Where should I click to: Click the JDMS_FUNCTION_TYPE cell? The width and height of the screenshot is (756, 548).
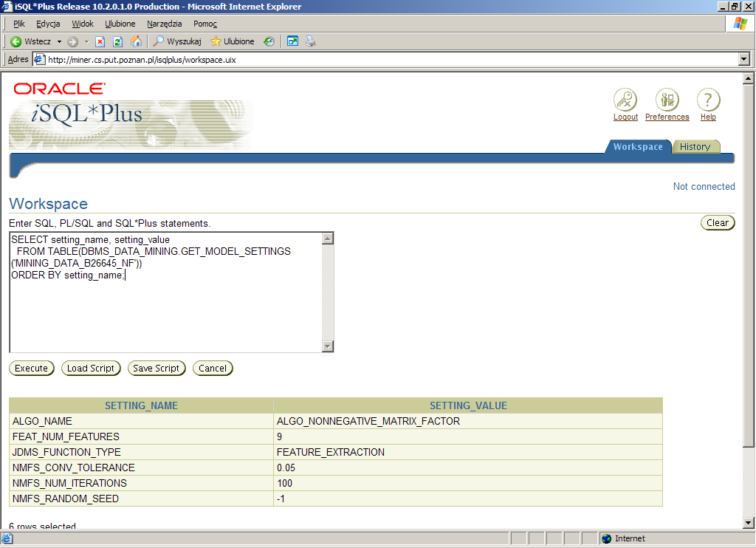tap(141, 452)
